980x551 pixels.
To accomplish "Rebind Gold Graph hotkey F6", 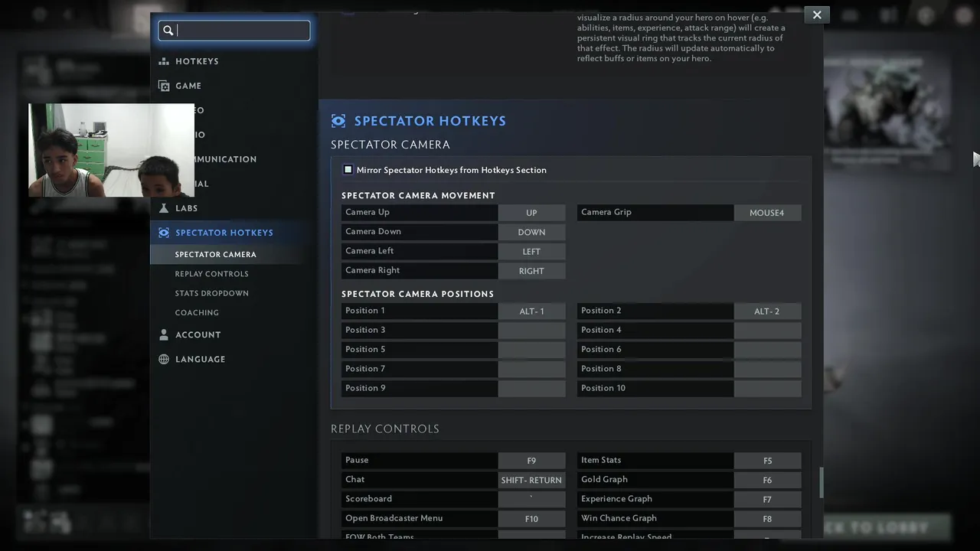I will pos(767,480).
